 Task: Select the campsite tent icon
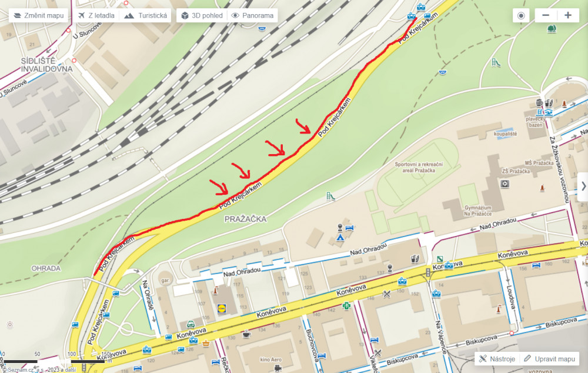coord(340,238)
